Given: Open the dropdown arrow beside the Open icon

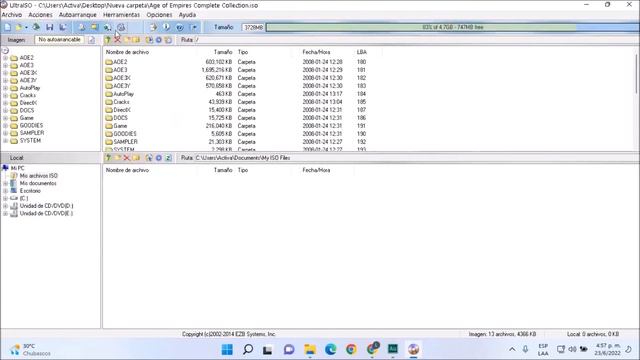Looking at the screenshot, I should click(26, 27).
